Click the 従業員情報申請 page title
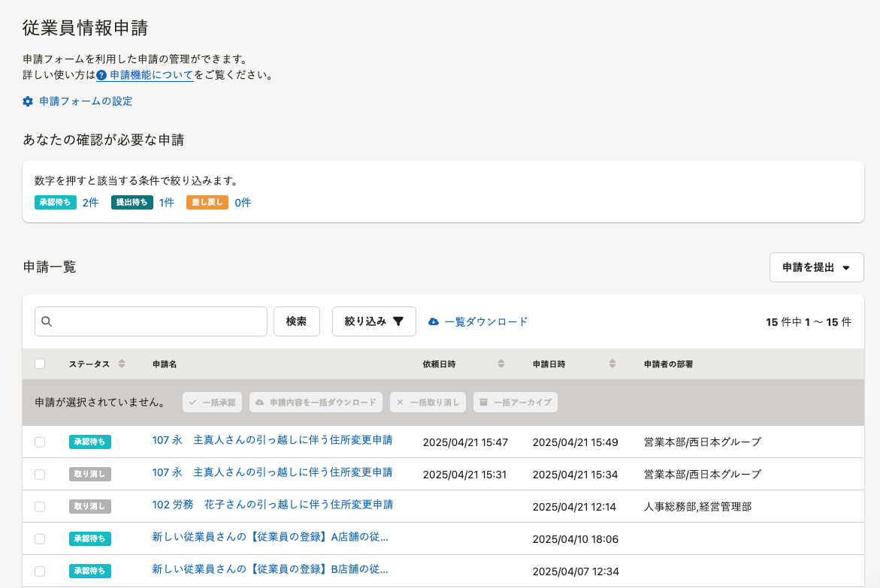The image size is (880, 588). coord(86,28)
